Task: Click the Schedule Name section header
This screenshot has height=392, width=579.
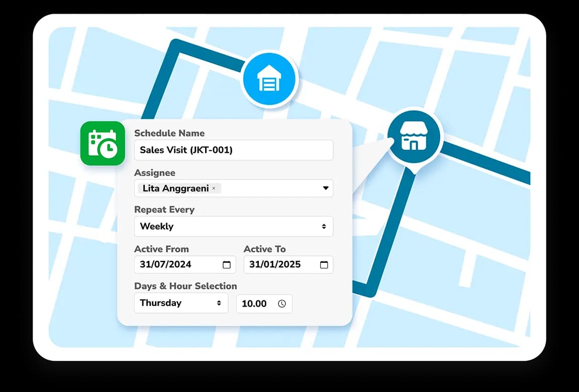Action: coord(169,133)
